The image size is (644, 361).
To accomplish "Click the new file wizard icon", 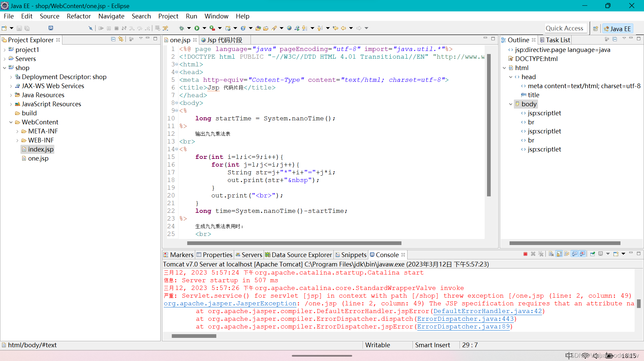I will coord(4,28).
